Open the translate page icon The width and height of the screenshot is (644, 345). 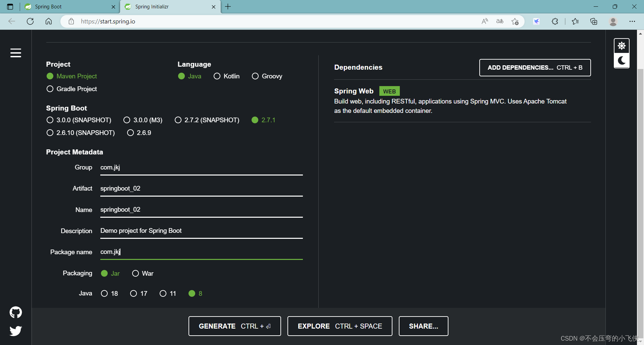click(500, 21)
